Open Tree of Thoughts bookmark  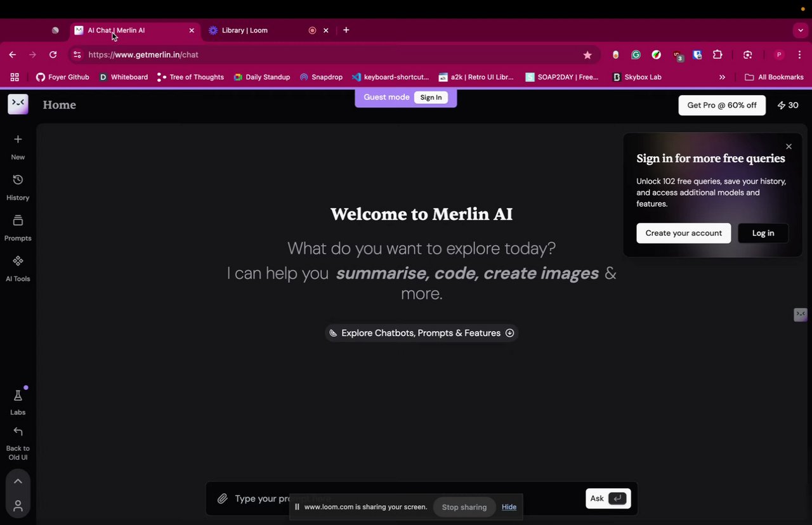(x=190, y=77)
